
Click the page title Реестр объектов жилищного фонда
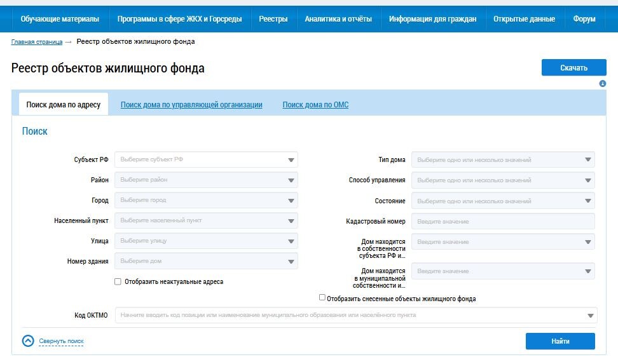107,68
